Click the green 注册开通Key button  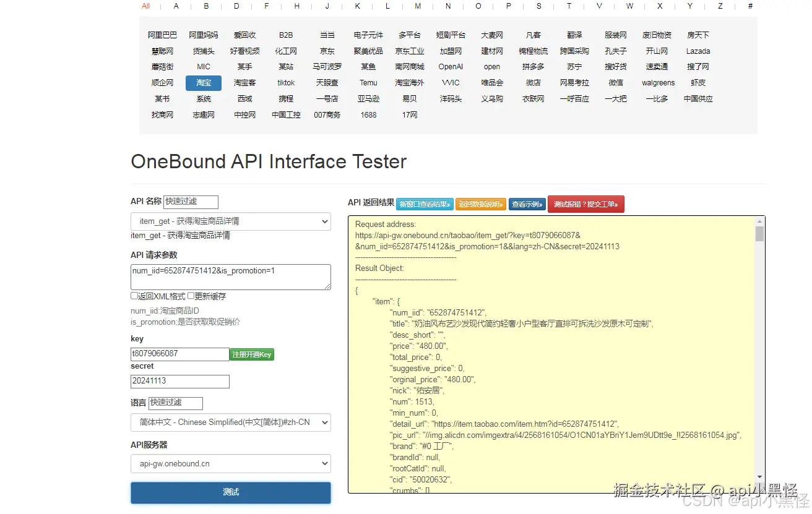(x=252, y=354)
